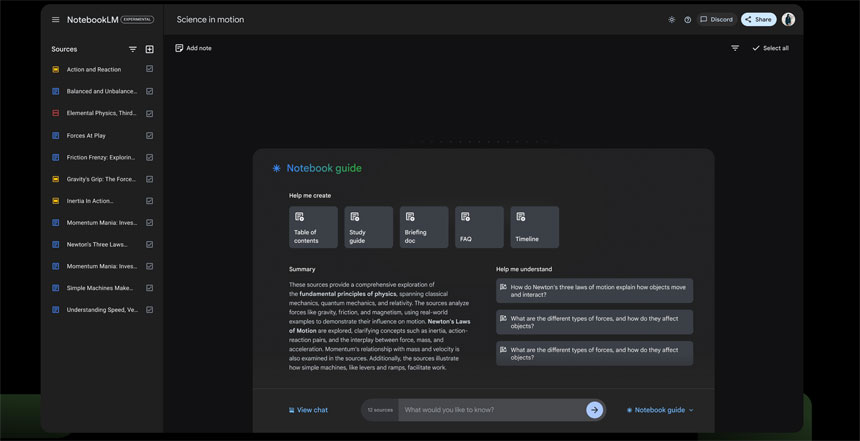Uncheck the Elemental Physics source

click(x=149, y=114)
